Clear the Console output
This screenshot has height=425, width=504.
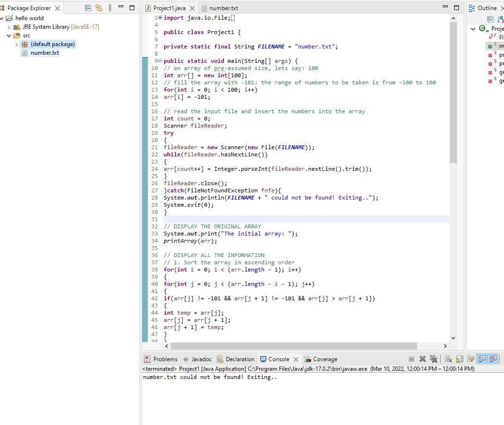(448, 359)
